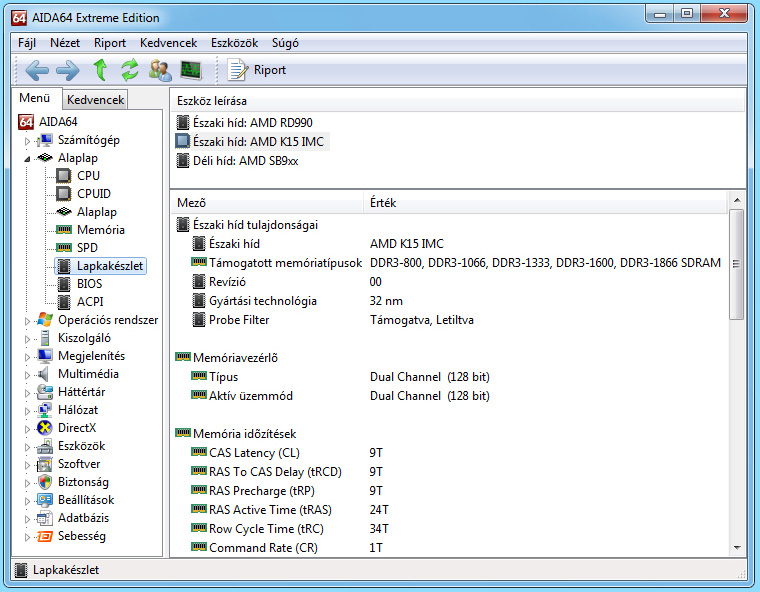Open the Eszközök menu

click(x=234, y=43)
